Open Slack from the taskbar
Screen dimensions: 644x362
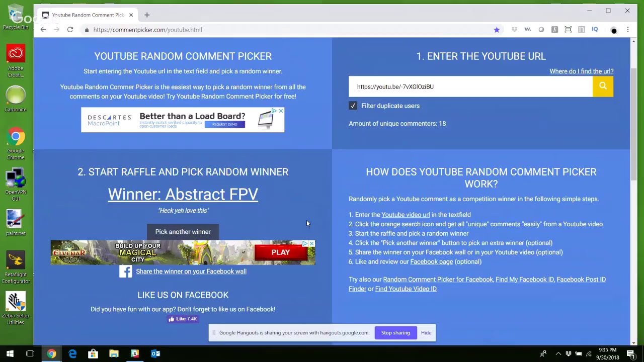135,354
